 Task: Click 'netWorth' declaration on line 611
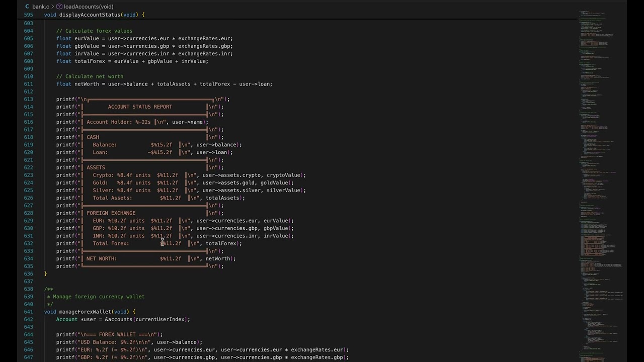[x=87, y=84]
